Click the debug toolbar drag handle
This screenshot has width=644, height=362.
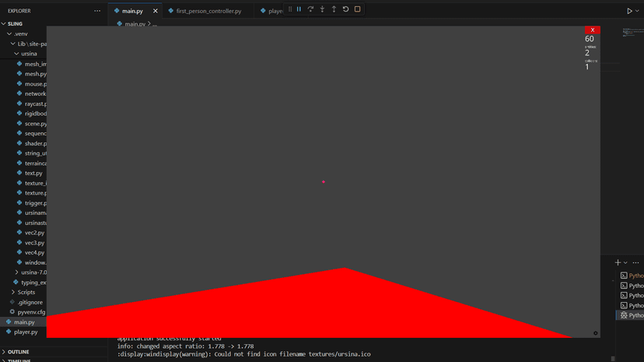pyautogui.click(x=290, y=9)
